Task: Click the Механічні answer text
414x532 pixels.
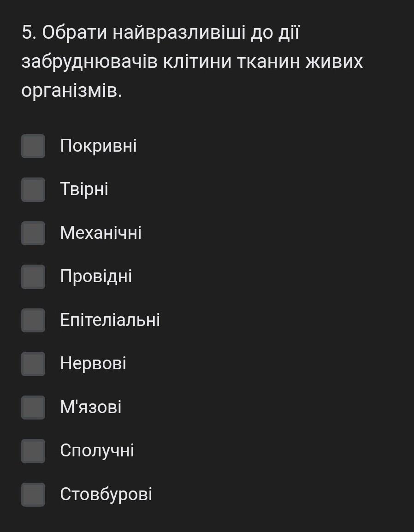Action: [101, 233]
